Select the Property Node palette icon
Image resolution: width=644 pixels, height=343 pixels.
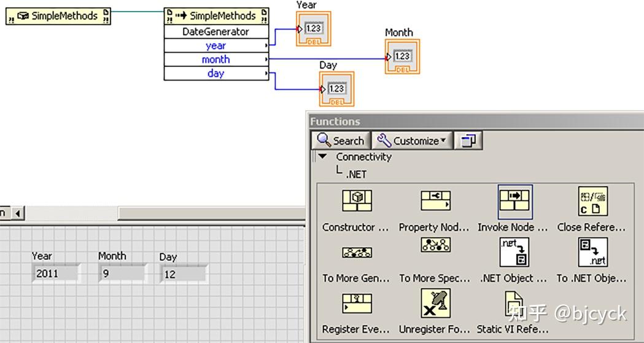435,200
